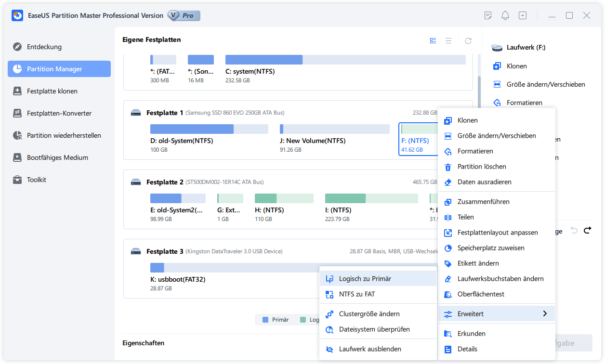Select Zusammenführen from the context menu
Screen dimensions: 605x364
click(x=497, y=202)
